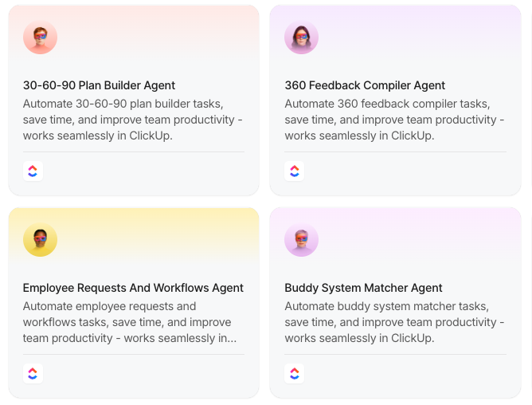532x405 pixels.
Task: Click the 360 Feedback Compiler Agent avatar
Action: click(301, 37)
